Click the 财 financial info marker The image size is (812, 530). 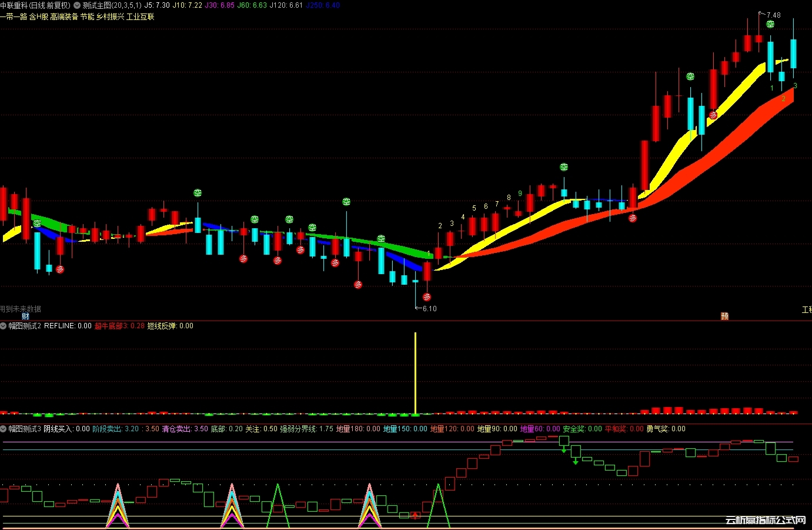(x=25, y=316)
